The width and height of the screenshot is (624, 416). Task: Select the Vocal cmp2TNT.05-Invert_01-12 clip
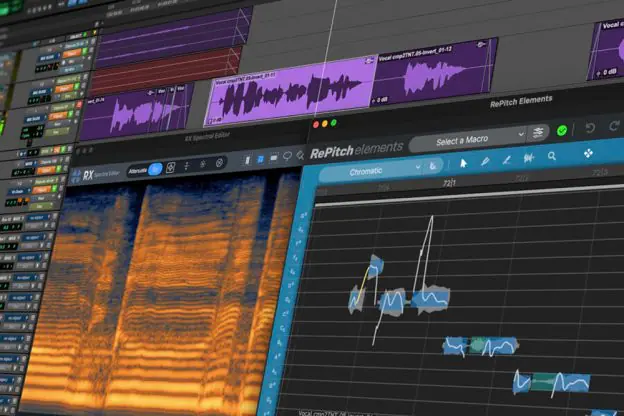coord(434,72)
